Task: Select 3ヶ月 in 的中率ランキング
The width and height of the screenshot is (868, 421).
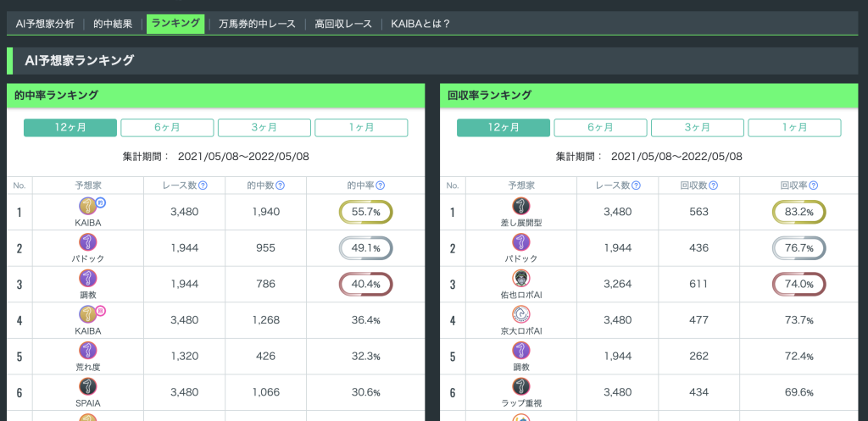Action: (x=264, y=128)
